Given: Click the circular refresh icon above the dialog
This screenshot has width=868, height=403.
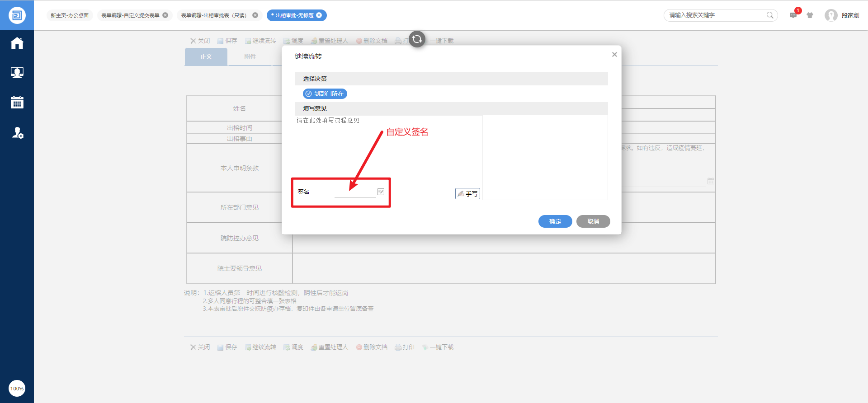Looking at the screenshot, I should [x=417, y=39].
